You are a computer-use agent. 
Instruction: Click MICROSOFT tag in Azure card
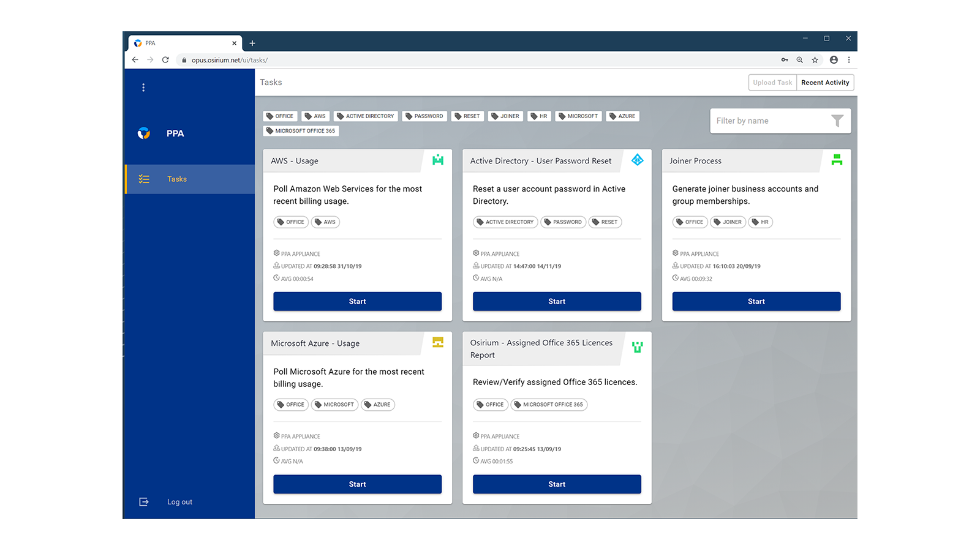click(334, 405)
